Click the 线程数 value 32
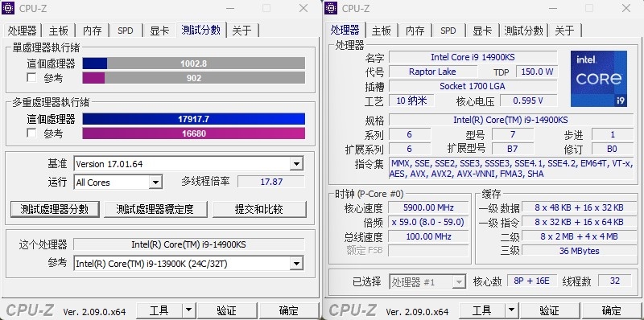The height and width of the screenshot is (320, 644). coord(615,281)
